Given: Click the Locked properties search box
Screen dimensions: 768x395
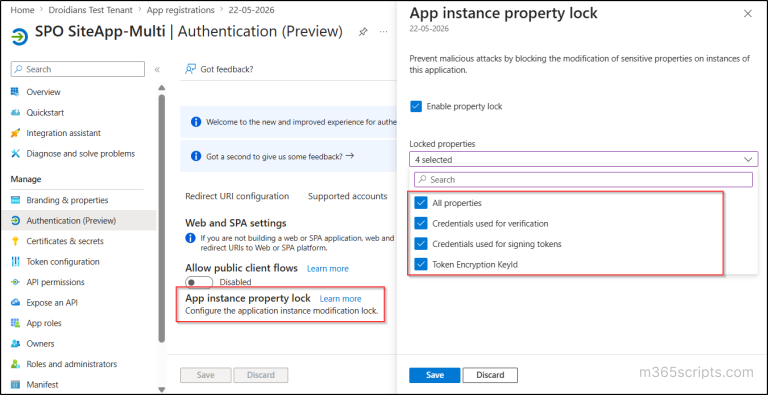Looking at the screenshot, I should [x=583, y=180].
